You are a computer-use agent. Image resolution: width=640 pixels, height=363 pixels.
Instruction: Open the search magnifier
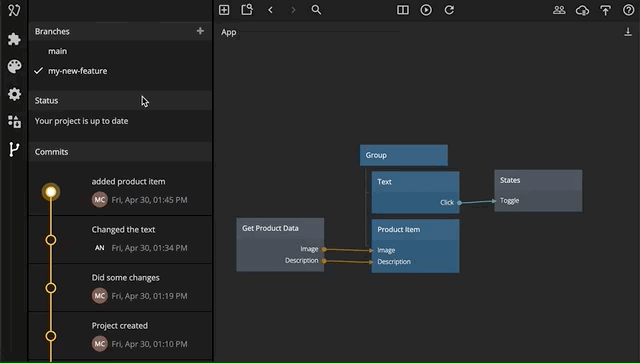(x=316, y=10)
